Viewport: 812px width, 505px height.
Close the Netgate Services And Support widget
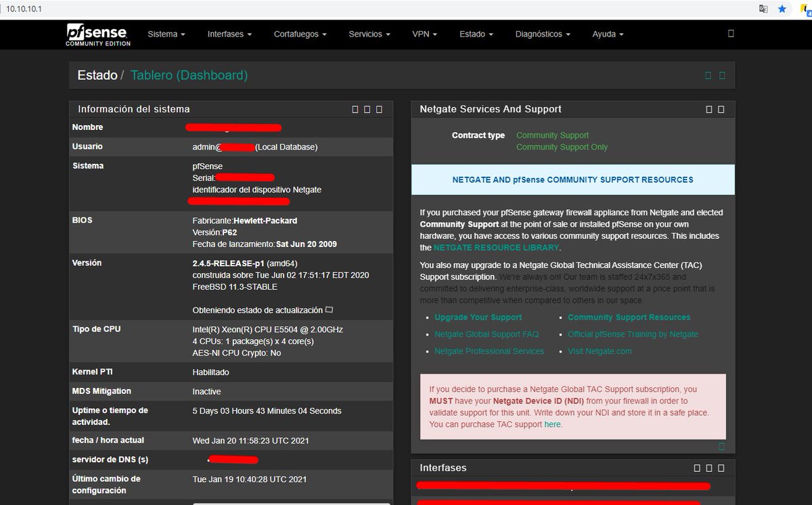(x=721, y=109)
